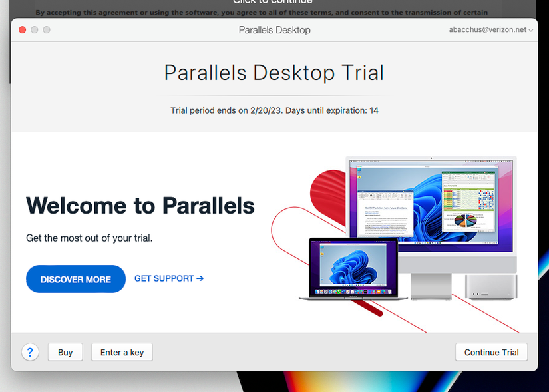This screenshot has height=392, width=549.
Task: Choose Enter a key
Action: point(122,352)
